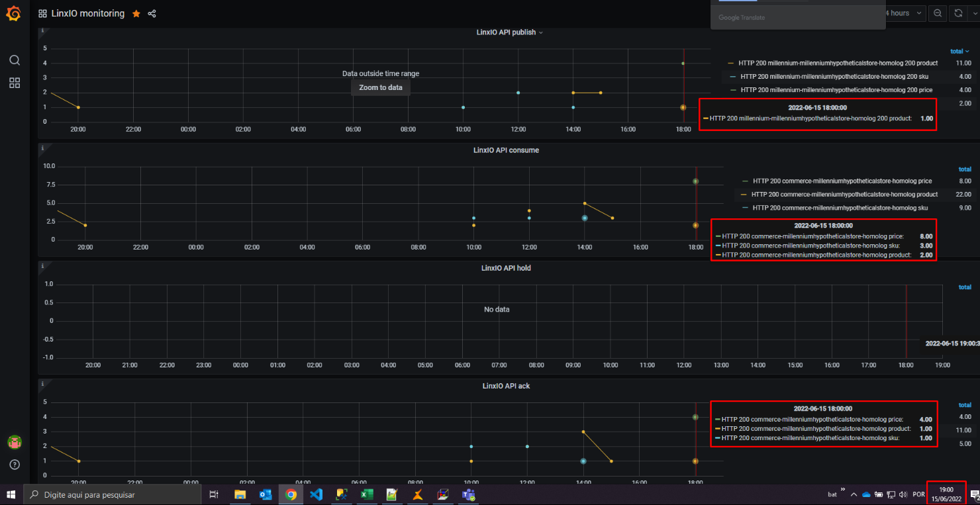The image size is (980, 505).
Task: Toggle the publish sku legend series
Action: point(834,76)
